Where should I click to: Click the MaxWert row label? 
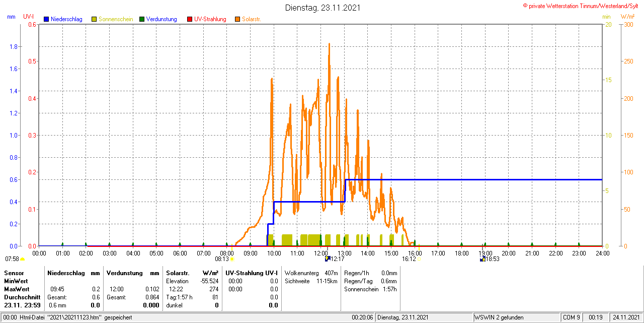coord(17,289)
